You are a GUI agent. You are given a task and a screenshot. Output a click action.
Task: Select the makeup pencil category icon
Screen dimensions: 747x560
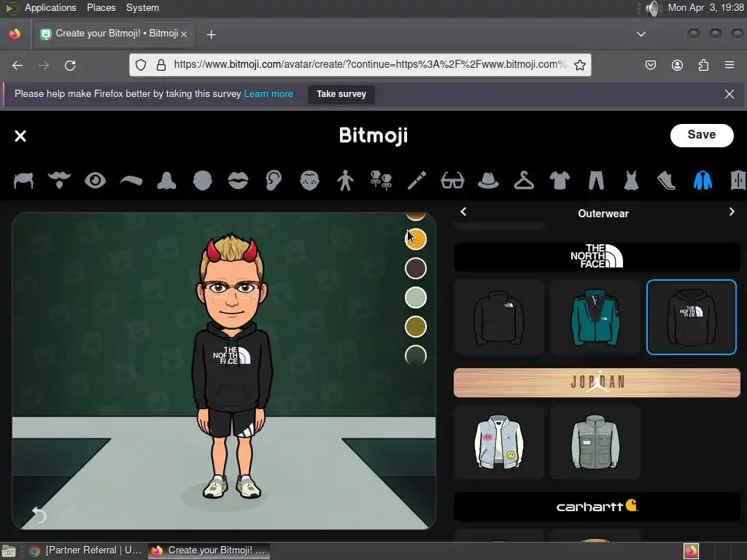coord(417,181)
